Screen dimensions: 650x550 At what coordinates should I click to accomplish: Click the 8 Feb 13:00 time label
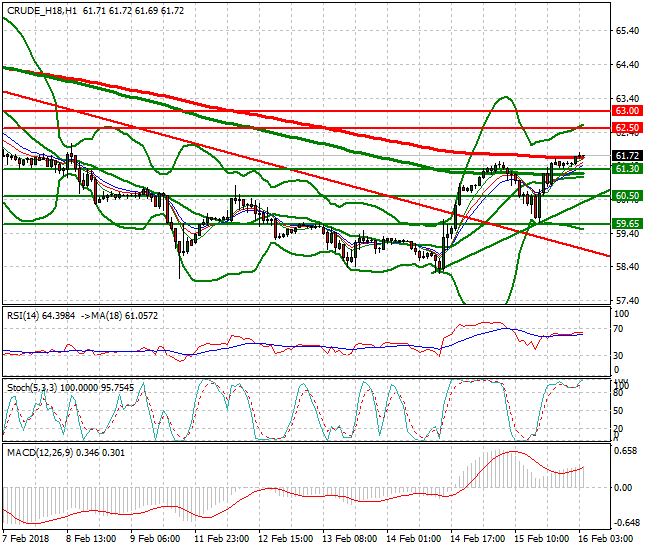(x=91, y=539)
